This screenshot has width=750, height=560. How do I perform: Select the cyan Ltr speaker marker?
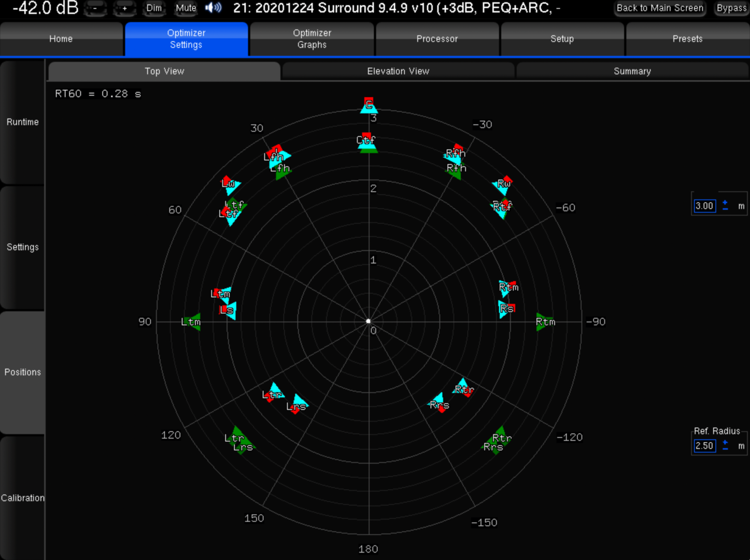(x=273, y=393)
